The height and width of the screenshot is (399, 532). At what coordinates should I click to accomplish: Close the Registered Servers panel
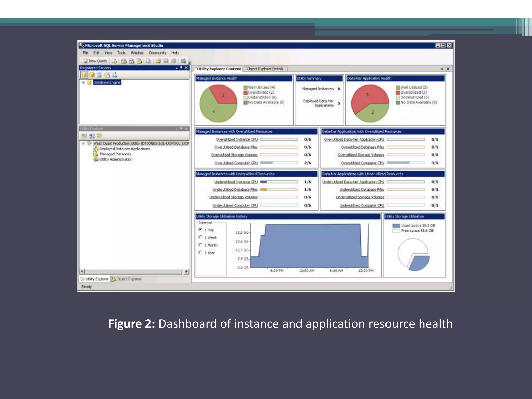pos(186,68)
